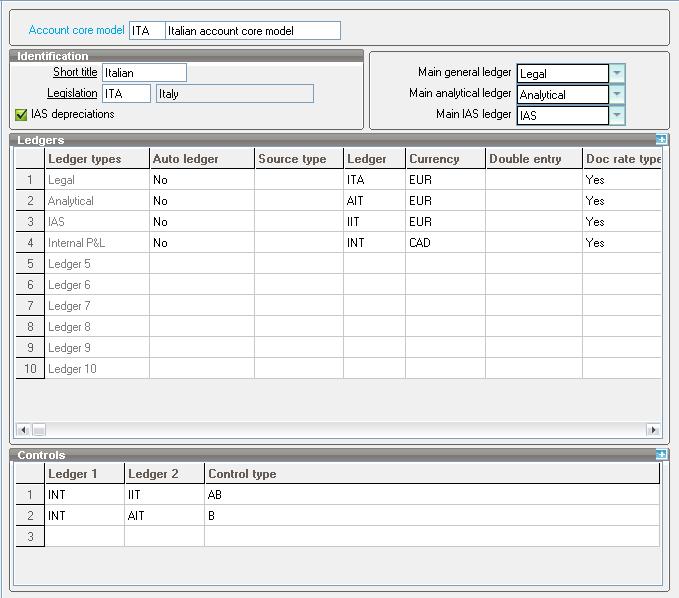This screenshot has width=679, height=598.
Task: Open the Main general ledger dropdown
Action: [617, 73]
